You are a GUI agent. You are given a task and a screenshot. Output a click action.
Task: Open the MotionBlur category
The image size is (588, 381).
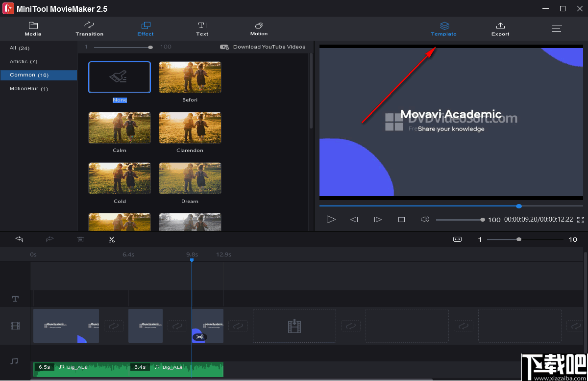pyautogui.click(x=28, y=89)
